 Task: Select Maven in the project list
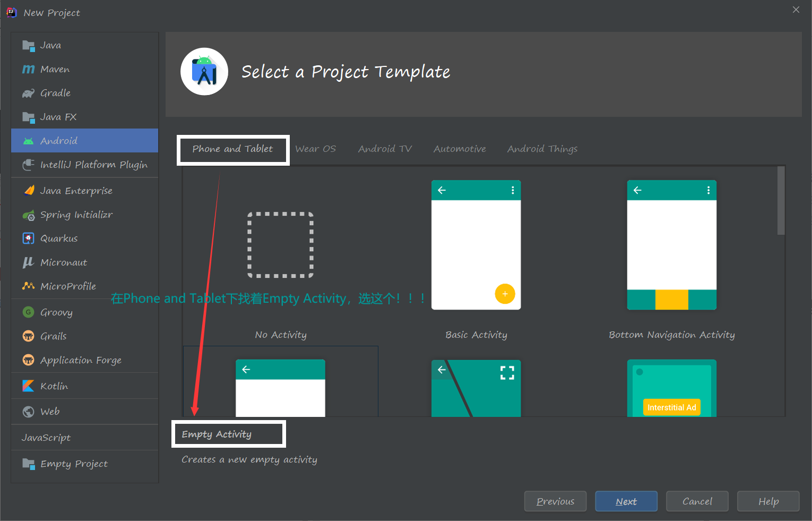tap(85, 70)
